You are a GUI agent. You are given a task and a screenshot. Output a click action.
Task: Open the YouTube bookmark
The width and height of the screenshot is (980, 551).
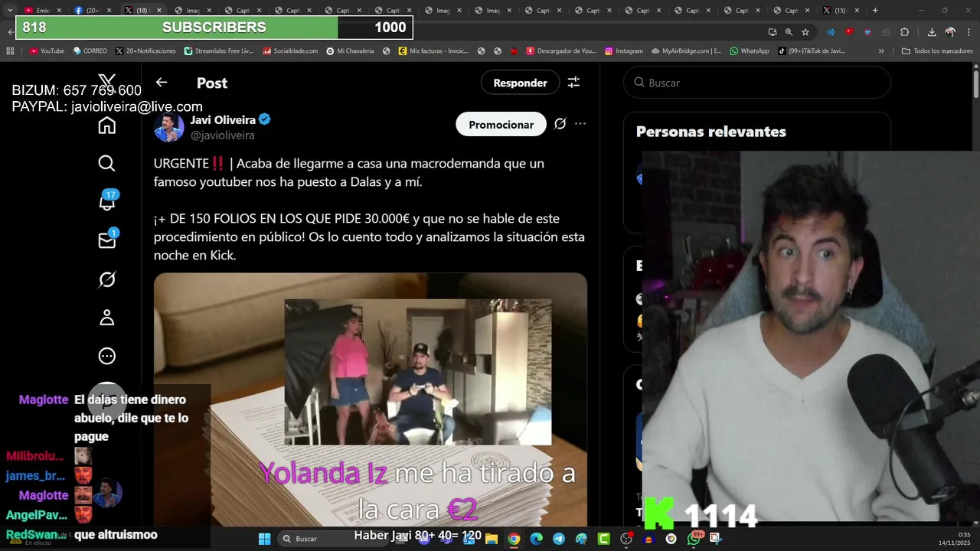coord(47,51)
